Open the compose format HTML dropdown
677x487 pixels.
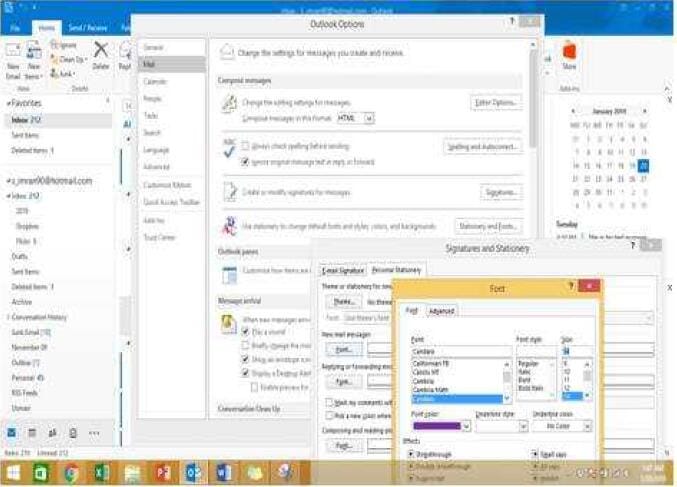pyautogui.click(x=369, y=118)
